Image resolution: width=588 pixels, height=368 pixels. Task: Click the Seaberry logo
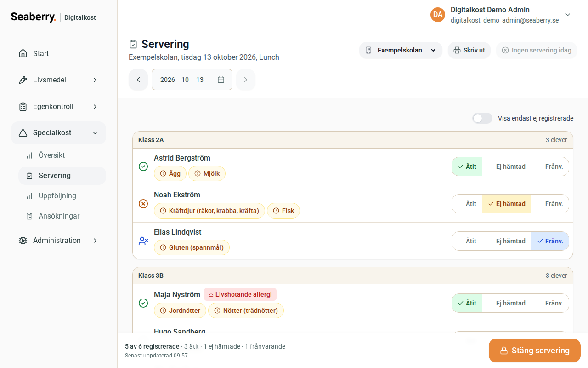[34, 17]
